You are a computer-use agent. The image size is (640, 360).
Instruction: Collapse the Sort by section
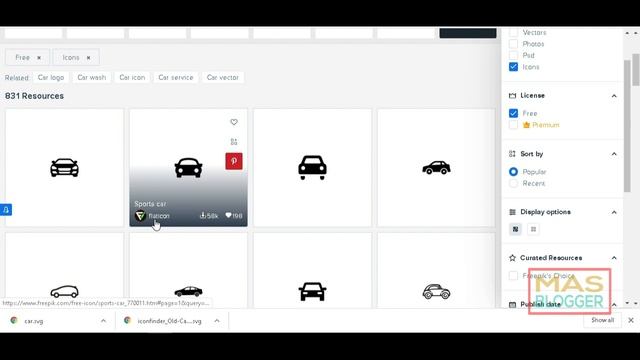click(x=614, y=154)
